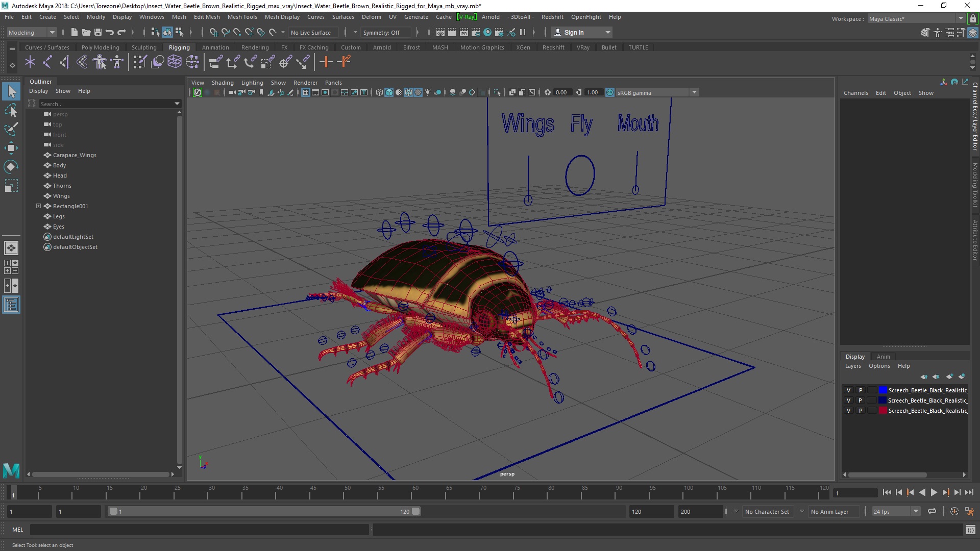Activate the Scale tool in toolbox
This screenshot has width=980, height=551.
click(x=11, y=186)
